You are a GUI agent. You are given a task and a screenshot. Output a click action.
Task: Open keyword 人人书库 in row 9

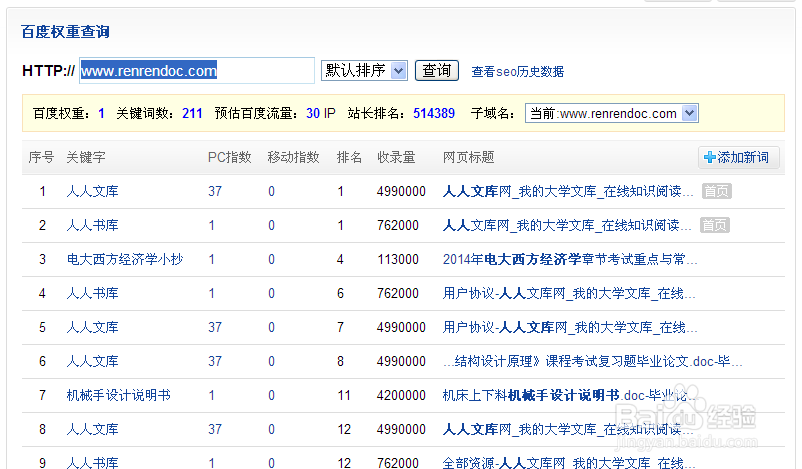click(93, 463)
